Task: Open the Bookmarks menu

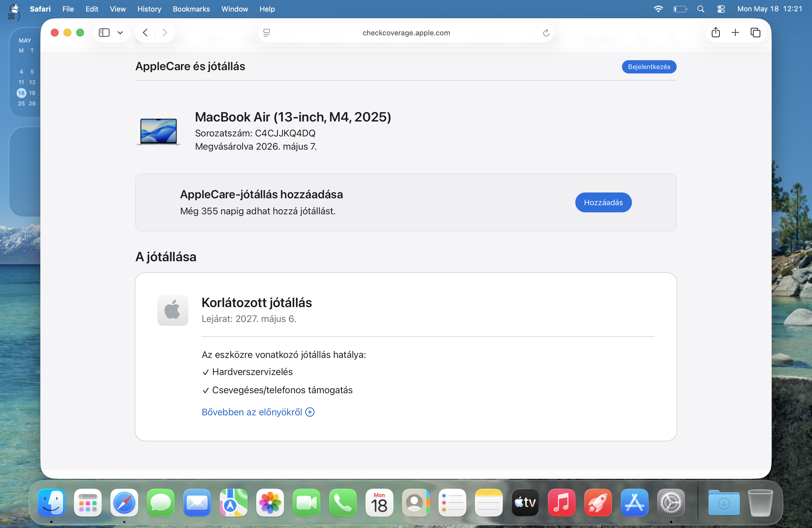Action: [191, 9]
